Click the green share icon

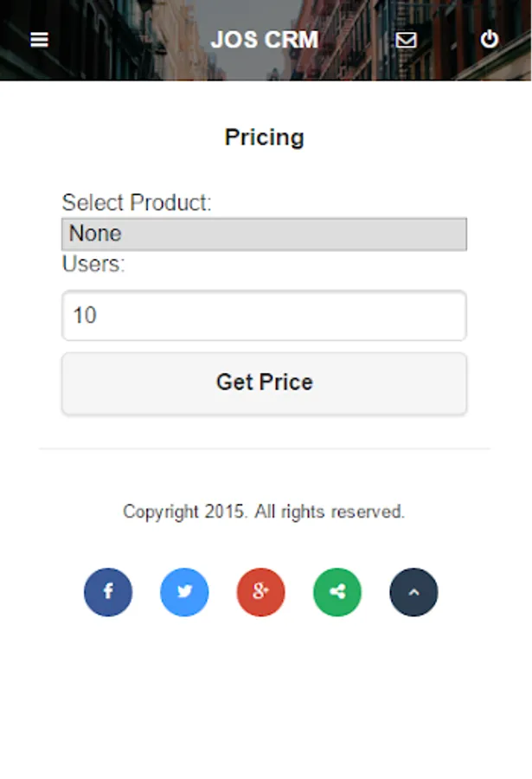tap(337, 592)
